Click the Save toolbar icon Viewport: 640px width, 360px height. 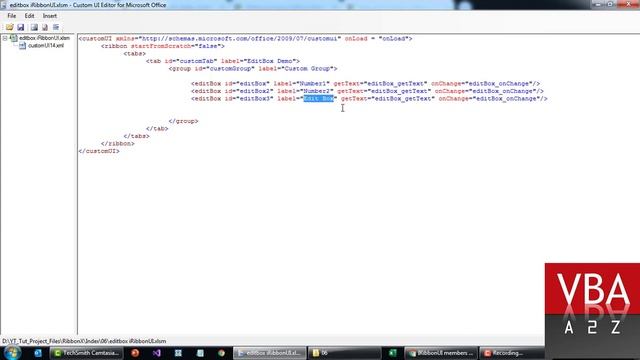[x=21, y=27]
